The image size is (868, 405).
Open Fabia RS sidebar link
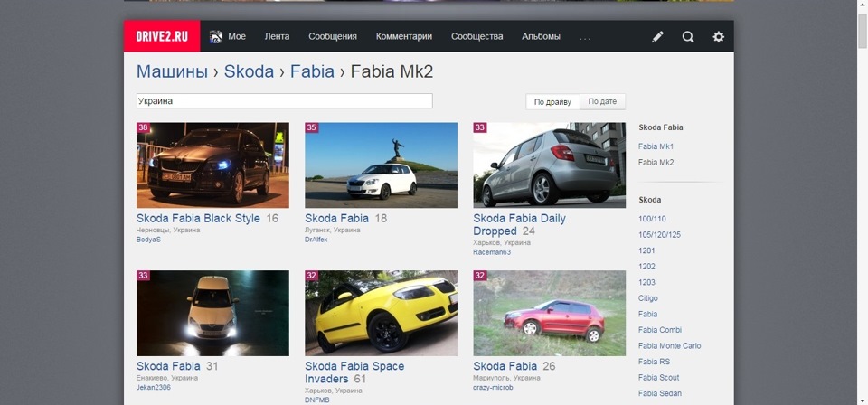654,362
